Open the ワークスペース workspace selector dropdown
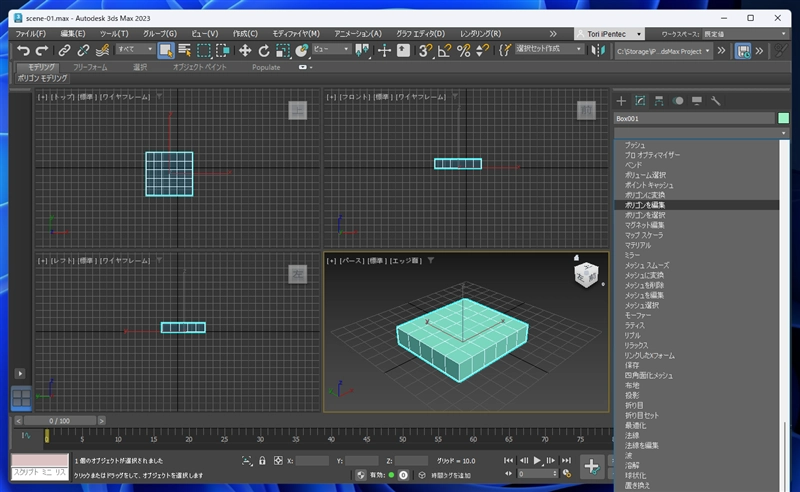Screen dimensions: 800x492 click(745, 34)
